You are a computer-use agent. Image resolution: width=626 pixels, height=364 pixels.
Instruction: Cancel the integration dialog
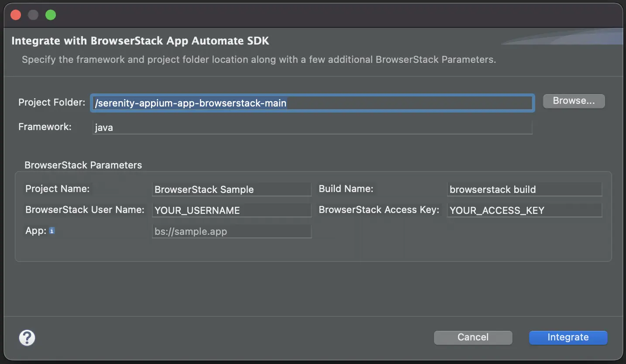coord(473,337)
